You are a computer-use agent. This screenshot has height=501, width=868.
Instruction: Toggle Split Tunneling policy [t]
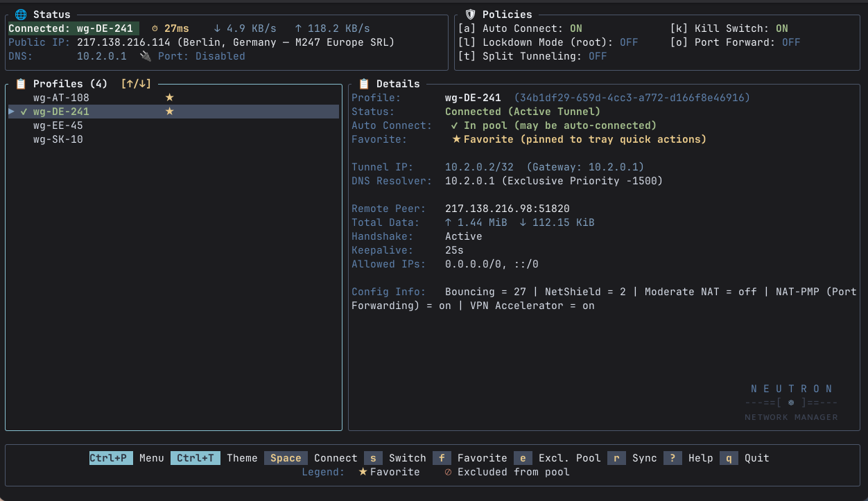(532, 56)
